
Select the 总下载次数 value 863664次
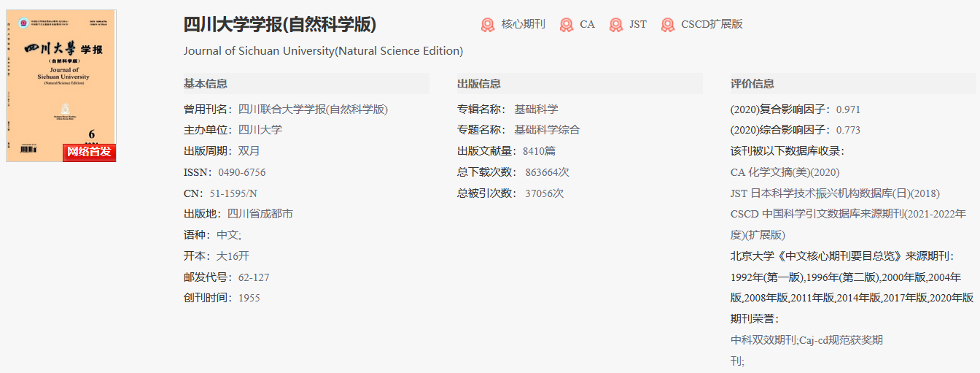tap(547, 172)
